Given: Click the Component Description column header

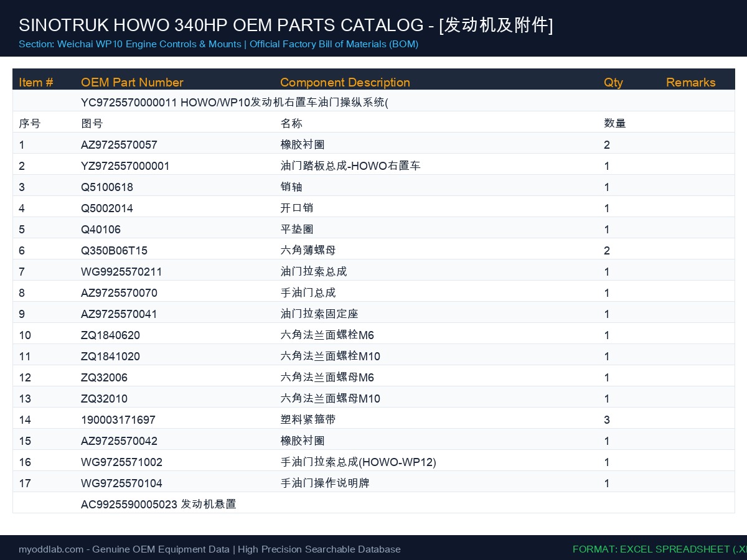Looking at the screenshot, I should (345, 82).
